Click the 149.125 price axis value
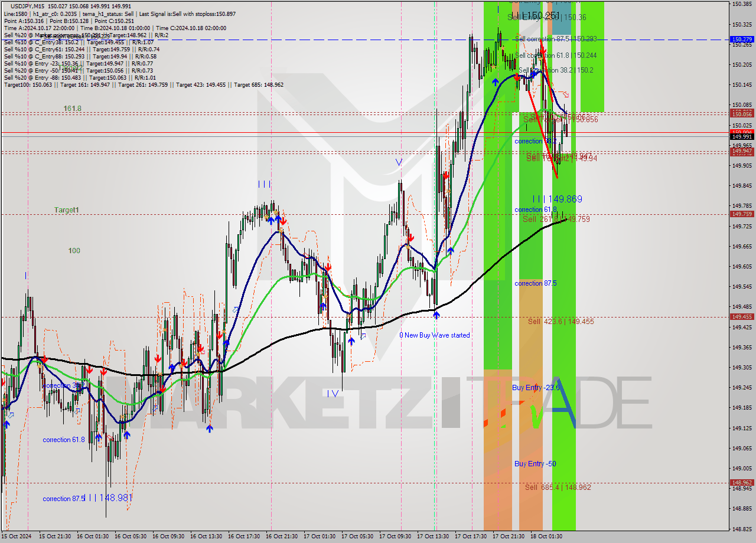 pyautogui.click(x=742, y=428)
